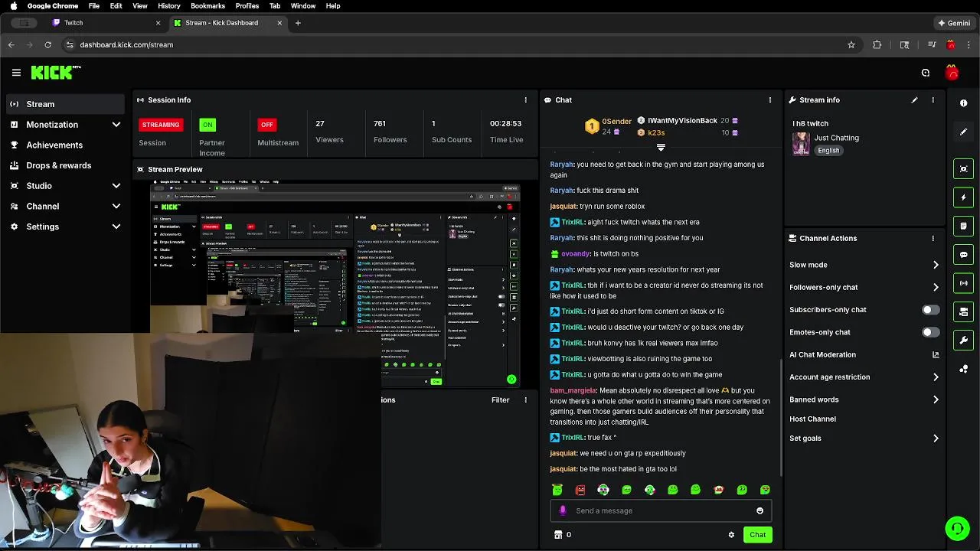Bookmark this page with the star icon
Viewport: 980px width, 551px height.
851,45
